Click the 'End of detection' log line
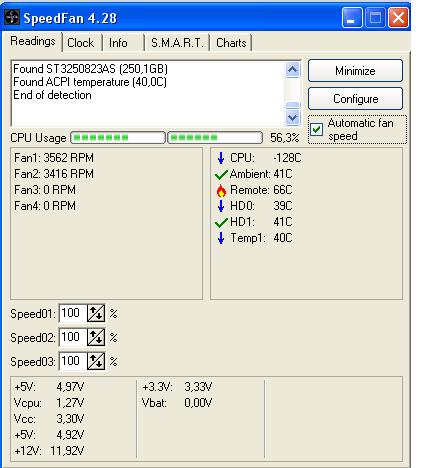 (x=52, y=95)
